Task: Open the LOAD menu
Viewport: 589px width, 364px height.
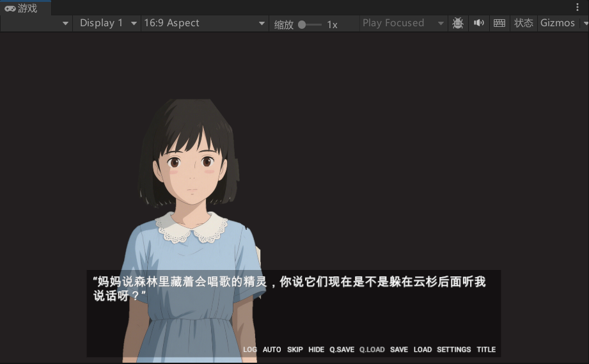Action: pos(423,349)
